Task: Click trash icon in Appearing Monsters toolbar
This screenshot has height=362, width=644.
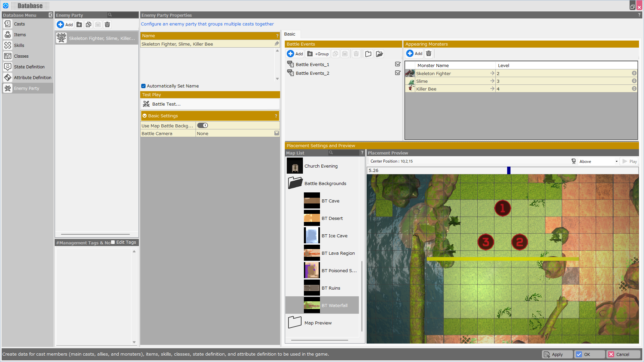Action: 429,53
